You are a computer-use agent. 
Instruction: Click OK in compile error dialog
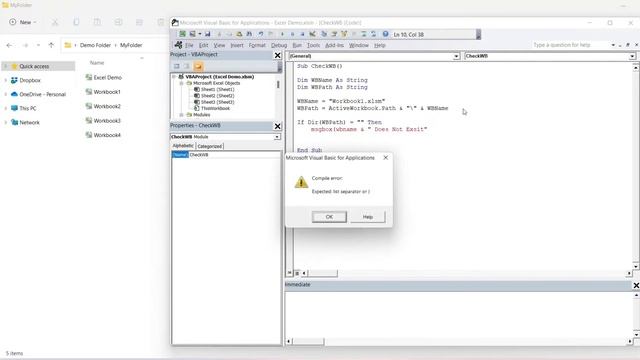click(x=329, y=217)
